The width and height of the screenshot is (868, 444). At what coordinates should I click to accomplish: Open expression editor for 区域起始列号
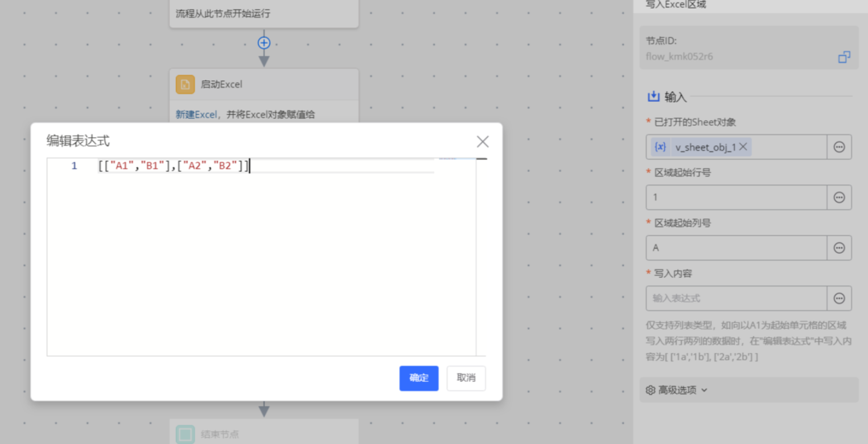(x=839, y=248)
